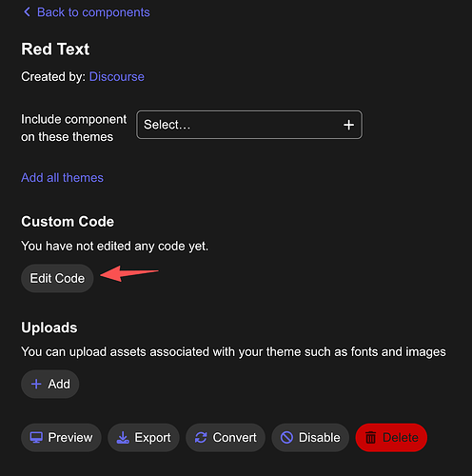This screenshot has width=472, height=476.
Task: Open the Select themes dropdown
Action: (249, 125)
